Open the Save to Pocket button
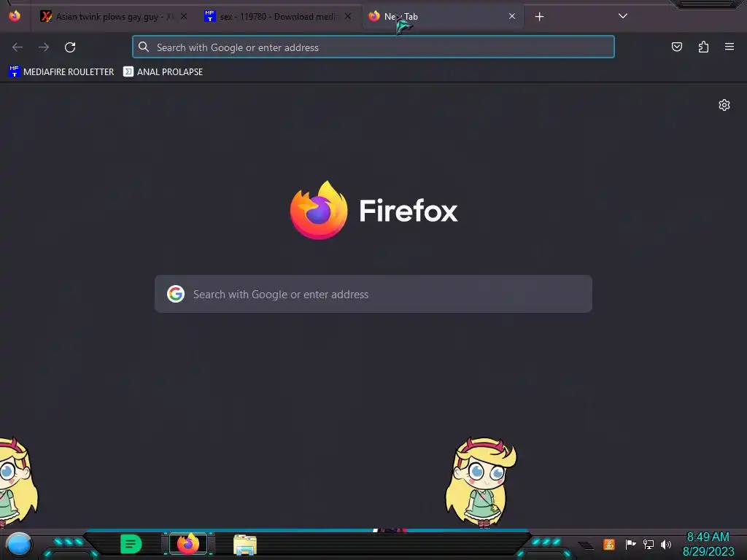Screen dimensions: 747x560 [x=677, y=47]
